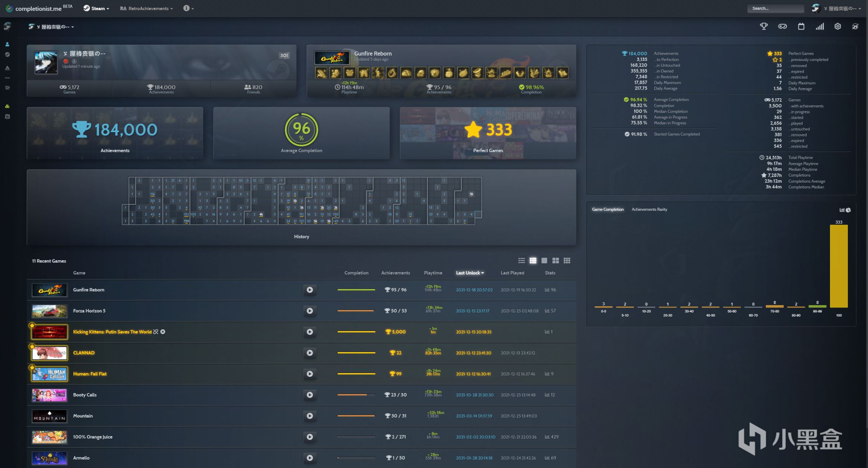Open the Gunfire Reborn game link
This screenshot has width=868, height=468.
click(x=89, y=290)
